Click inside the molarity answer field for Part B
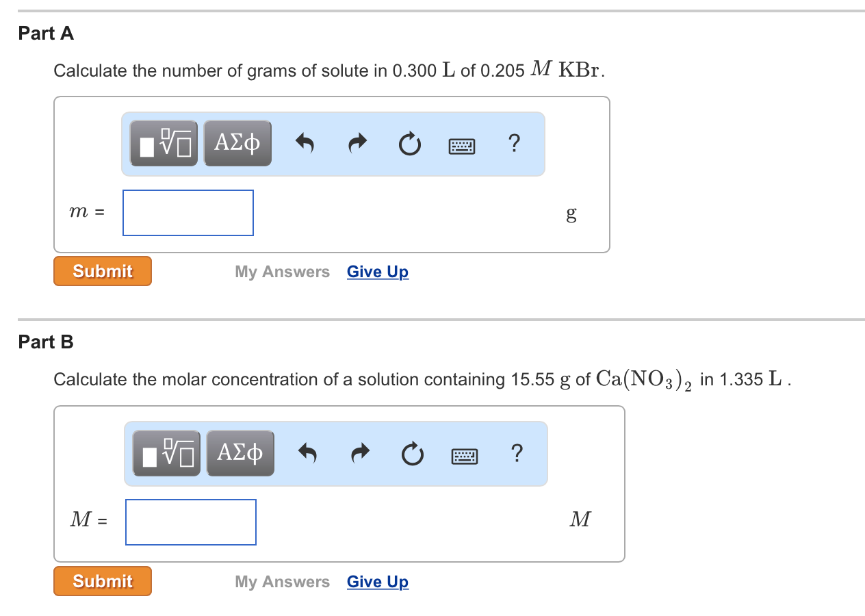 tap(190, 522)
